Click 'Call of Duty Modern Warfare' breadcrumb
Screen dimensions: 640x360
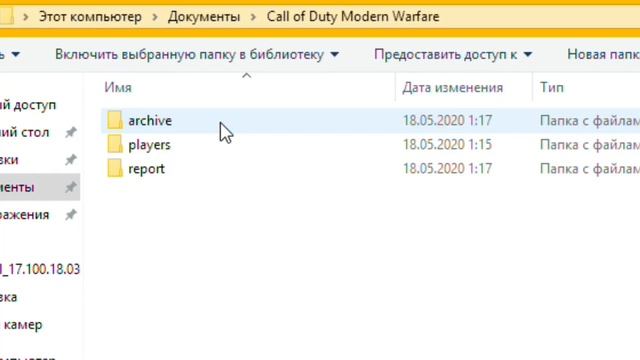tap(353, 17)
